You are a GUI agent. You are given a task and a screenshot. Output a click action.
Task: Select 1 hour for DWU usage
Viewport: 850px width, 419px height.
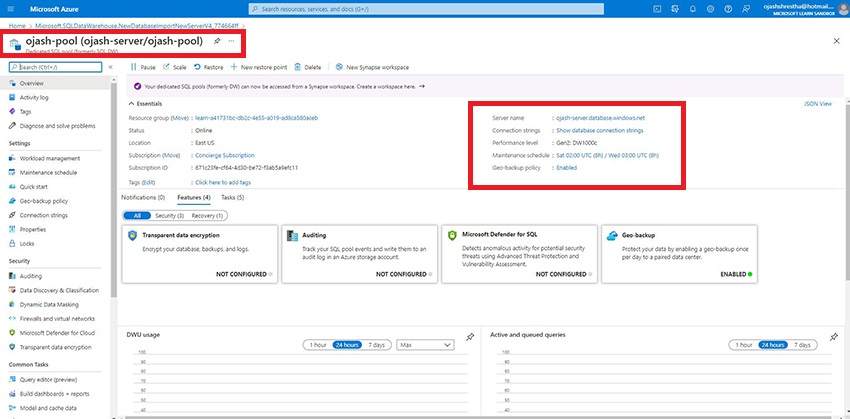318,345
